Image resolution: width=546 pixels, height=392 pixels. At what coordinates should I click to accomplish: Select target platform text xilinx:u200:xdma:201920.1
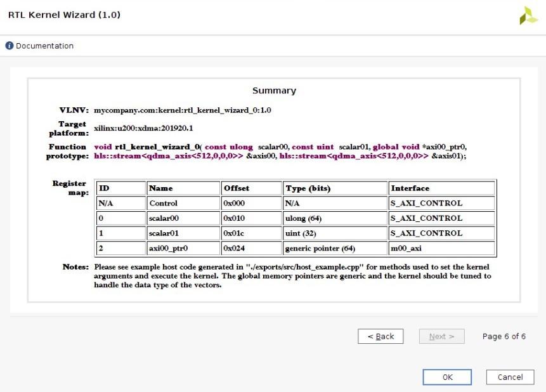(143, 128)
